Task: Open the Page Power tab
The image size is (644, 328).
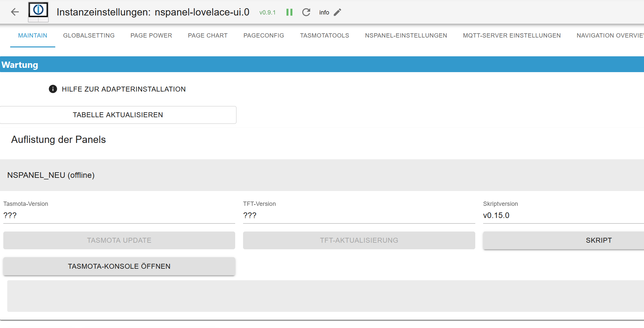Action: click(x=151, y=36)
